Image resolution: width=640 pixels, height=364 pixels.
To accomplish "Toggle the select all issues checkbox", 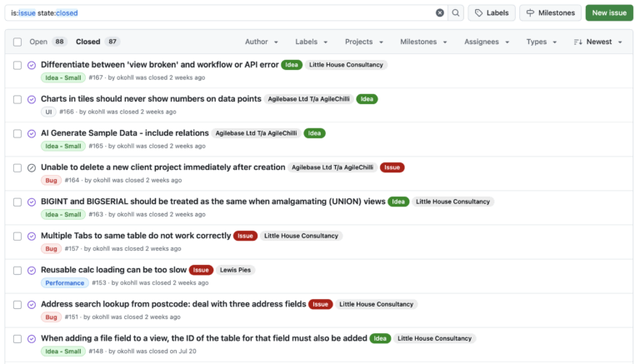I will (17, 42).
